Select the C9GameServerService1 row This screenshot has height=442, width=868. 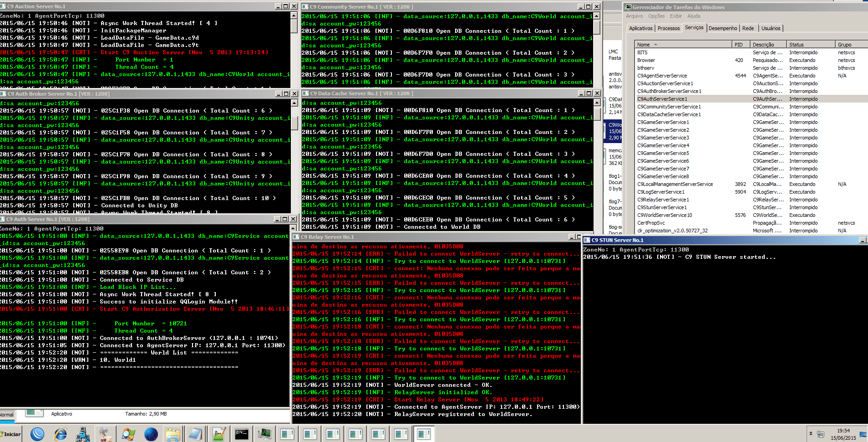pyautogui.click(x=751, y=122)
